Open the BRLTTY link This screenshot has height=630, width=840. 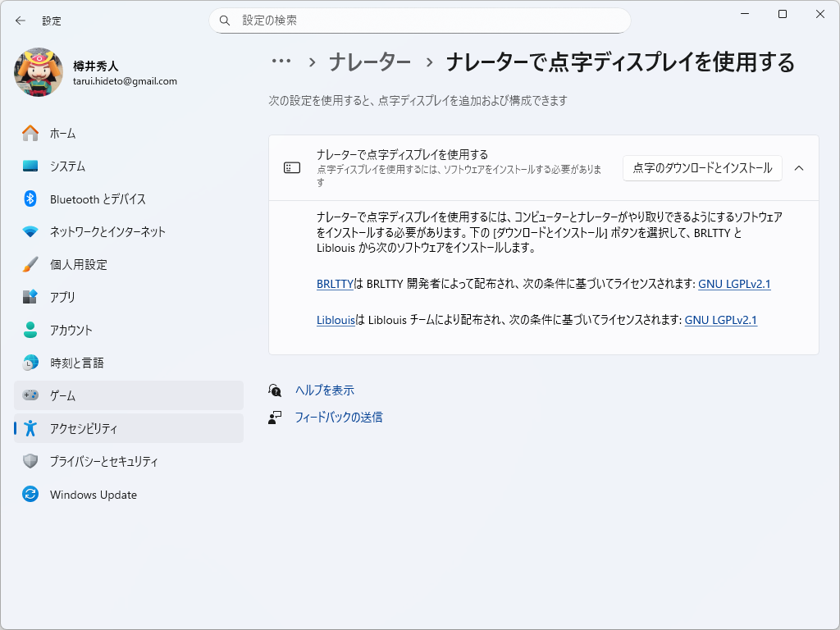[332, 284]
